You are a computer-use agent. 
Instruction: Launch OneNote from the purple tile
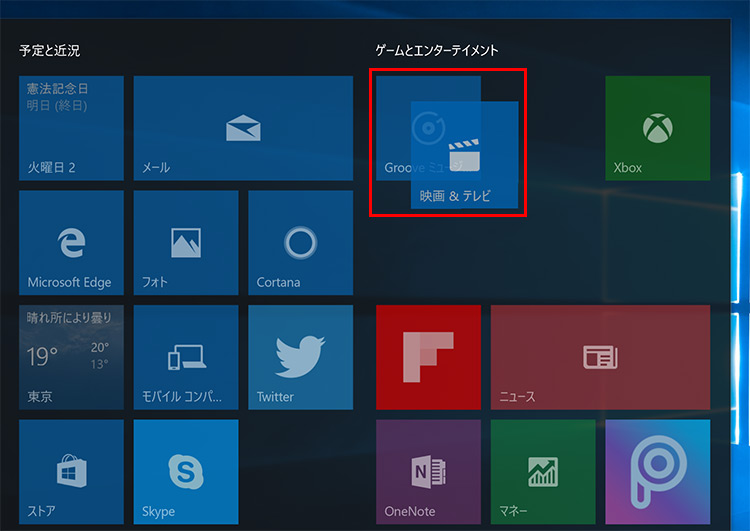tap(428, 472)
